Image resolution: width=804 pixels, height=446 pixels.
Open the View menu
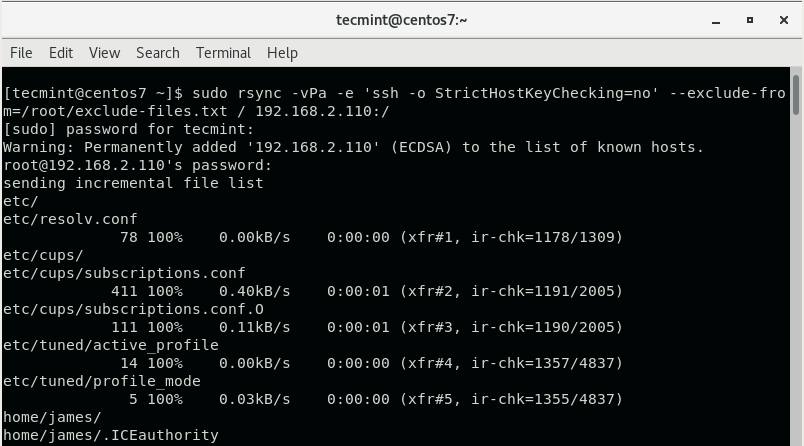tap(104, 53)
